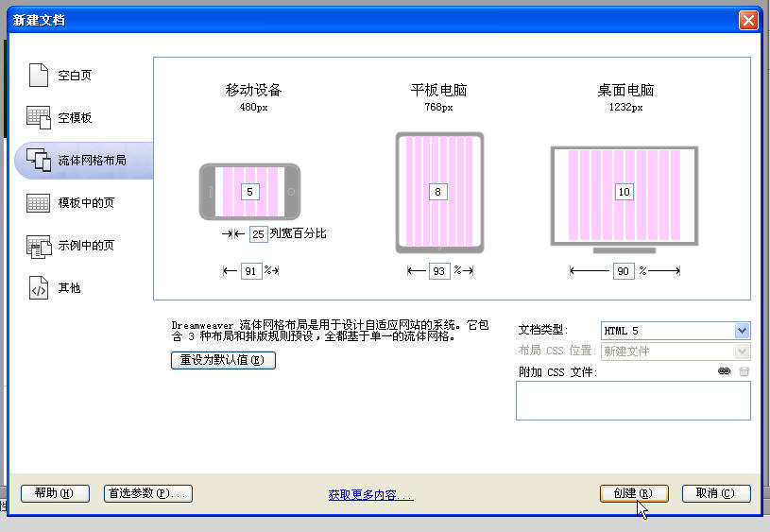The width and height of the screenshot is (770, 532).
Task: Open the 布局 CSS 位置 dropdown
Action: pyautogui.click(x=676, y=352)
